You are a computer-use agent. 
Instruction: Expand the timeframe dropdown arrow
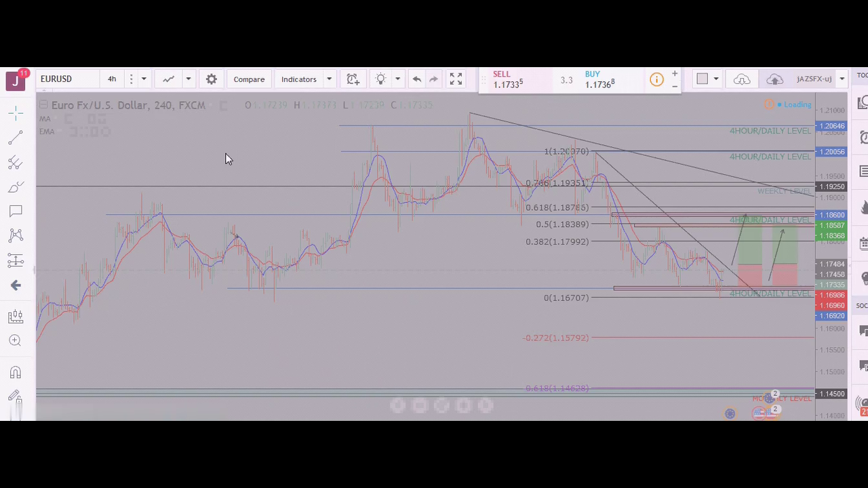point(144,79)
